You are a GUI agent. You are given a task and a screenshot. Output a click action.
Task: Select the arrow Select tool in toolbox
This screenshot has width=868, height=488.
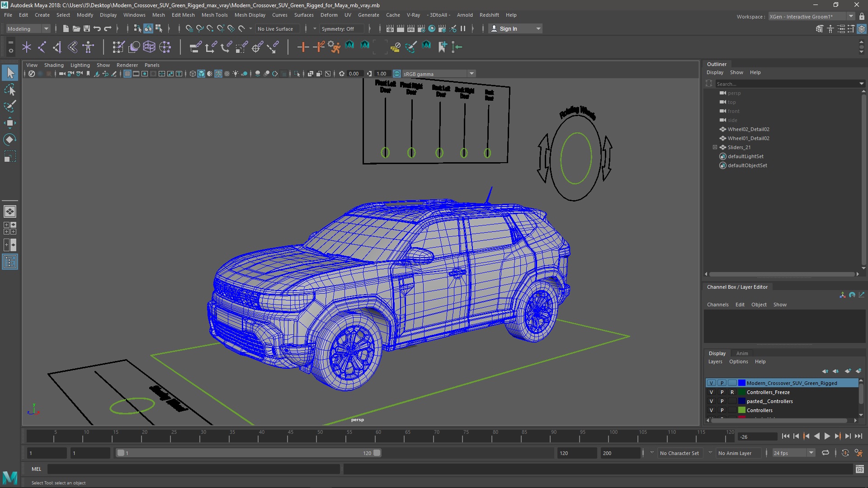click(10, 73)
